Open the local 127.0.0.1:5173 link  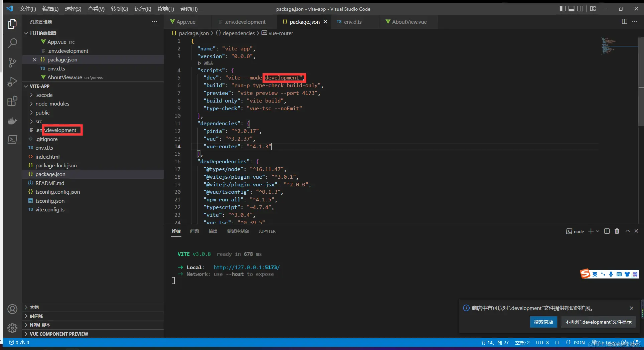[247, 268]
